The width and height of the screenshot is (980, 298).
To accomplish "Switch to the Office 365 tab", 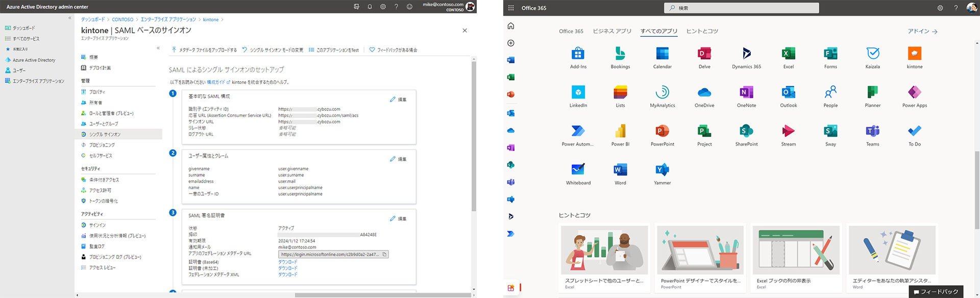I will pos(571,31).
